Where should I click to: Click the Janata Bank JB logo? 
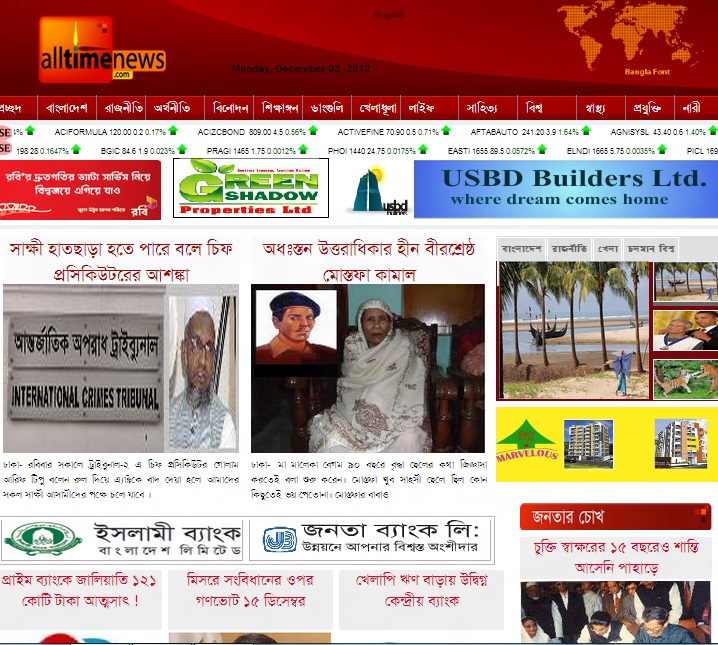(279, 539)
